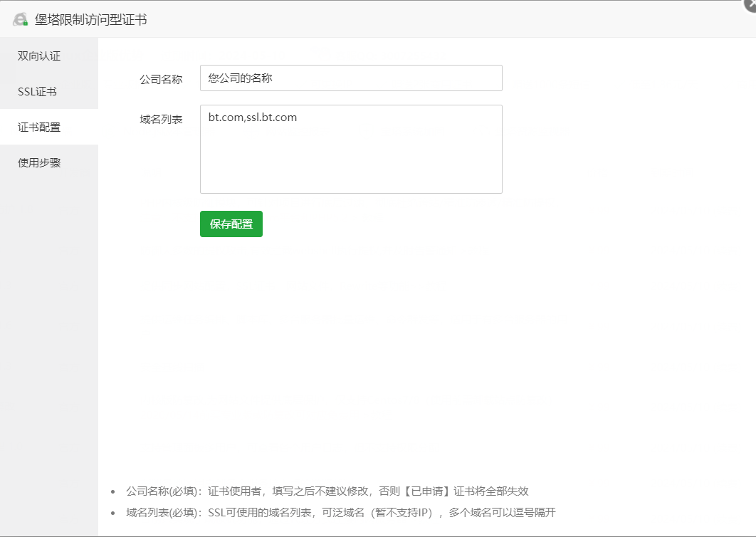The image size is (756, 537).
Task: Click the left sidebar navigation panel
Action: 48,285
